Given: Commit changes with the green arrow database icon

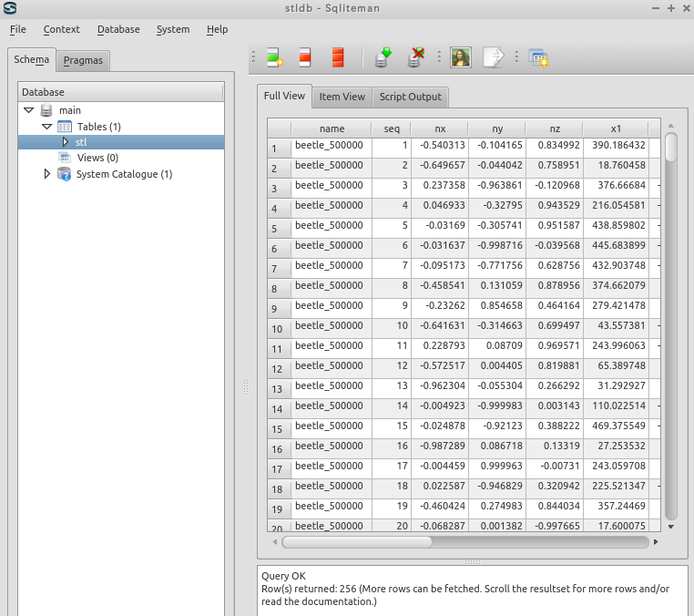Looking at the screenshot, I should pyautogui.click(x=383, y=58).
